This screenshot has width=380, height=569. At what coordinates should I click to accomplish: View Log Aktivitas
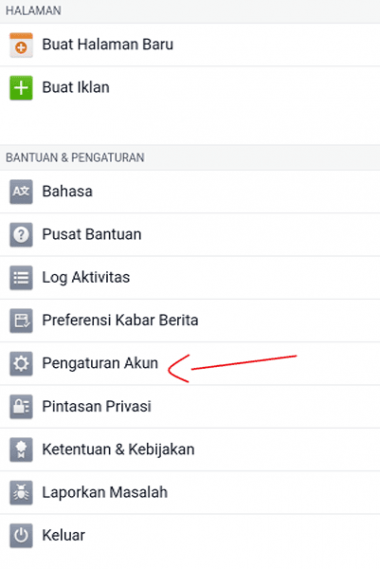click(x=190, y=278)
